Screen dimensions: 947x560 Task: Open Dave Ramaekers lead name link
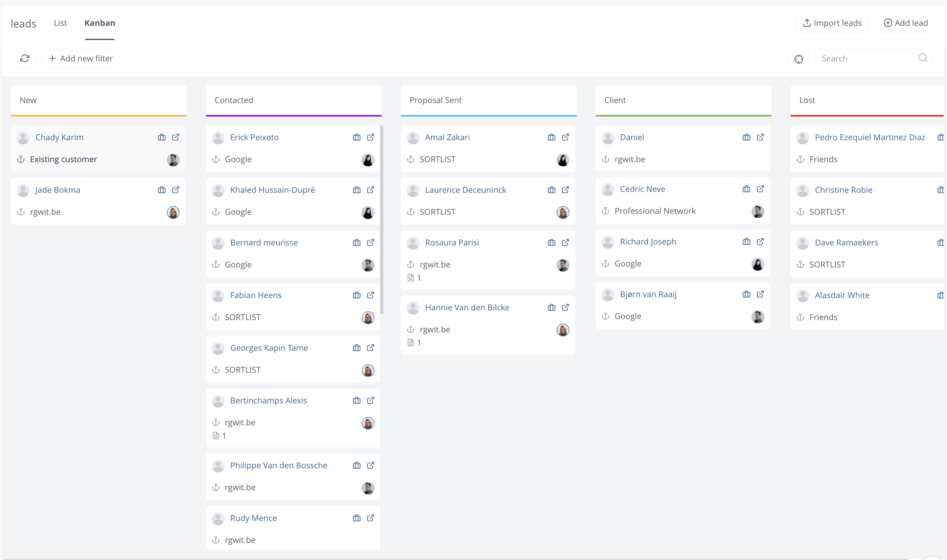click(x=846, y=242)
